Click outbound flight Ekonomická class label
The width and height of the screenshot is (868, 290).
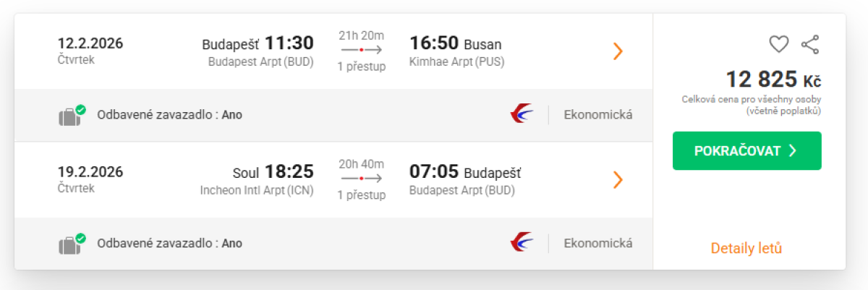pos(598,114)
